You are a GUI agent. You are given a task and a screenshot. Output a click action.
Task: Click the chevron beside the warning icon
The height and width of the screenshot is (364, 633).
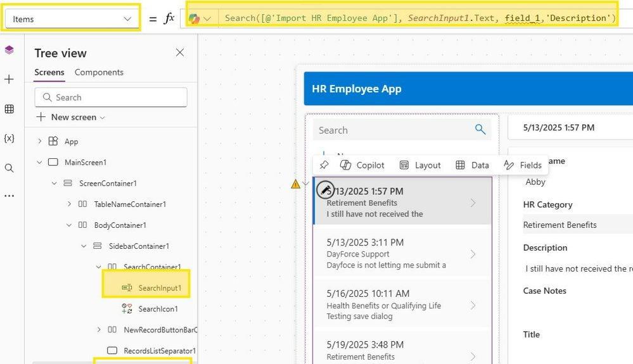pos(305,184)
